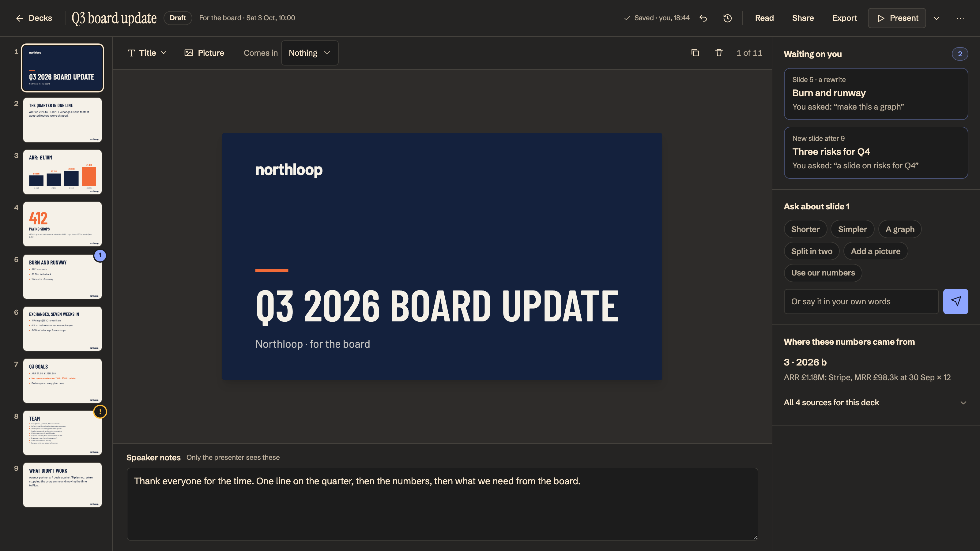The height and width of the screenshot is (551, 980).
Task: Select the What didn't work slide thumbnail
Action: [x=62, y=485]
